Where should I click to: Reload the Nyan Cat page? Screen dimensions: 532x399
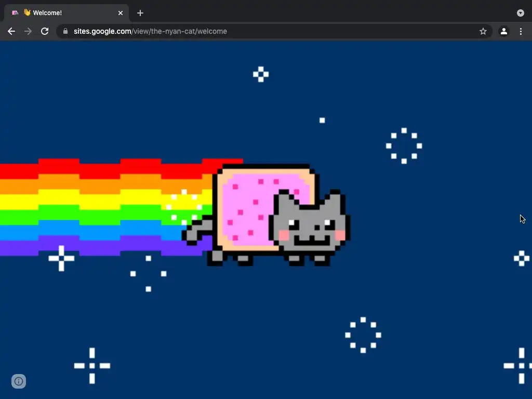[45, 31]
